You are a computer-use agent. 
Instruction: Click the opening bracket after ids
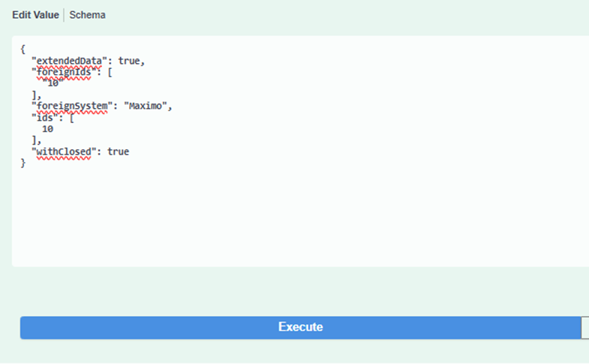coord(71,118)
